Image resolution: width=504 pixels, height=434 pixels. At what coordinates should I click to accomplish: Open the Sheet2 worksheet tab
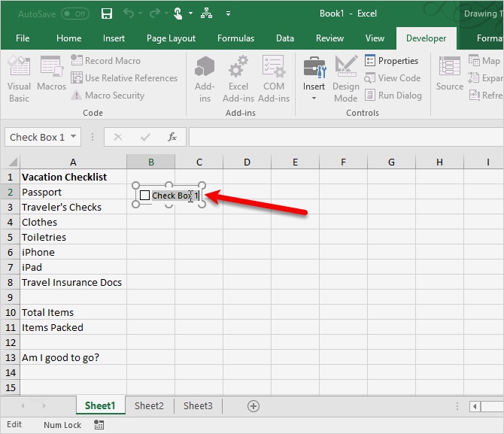149,405
